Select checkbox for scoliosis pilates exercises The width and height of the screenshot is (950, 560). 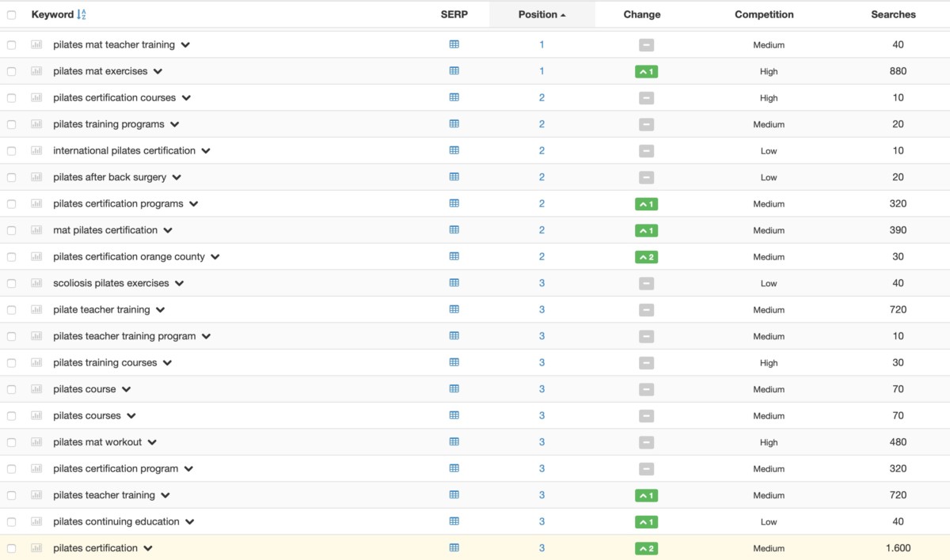tap(12, 283)
